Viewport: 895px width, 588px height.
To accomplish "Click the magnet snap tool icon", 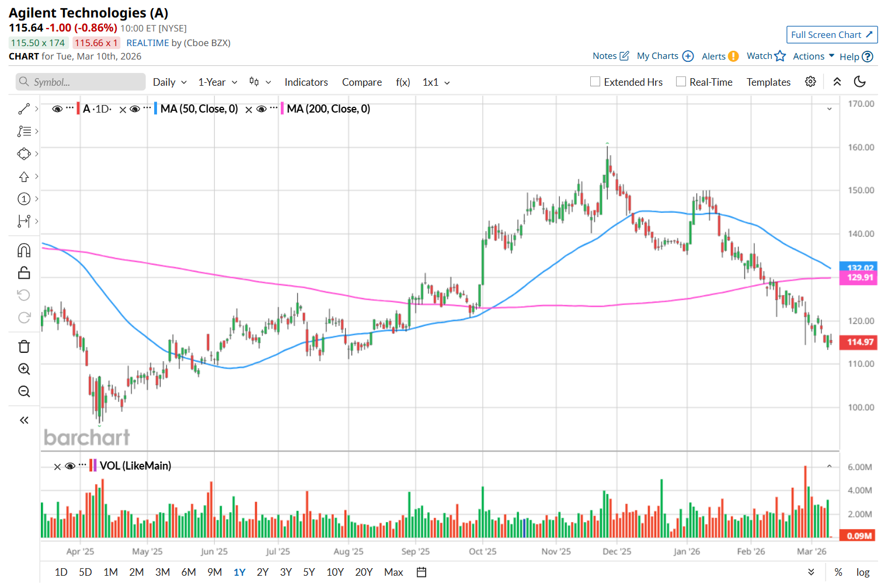I will coord(24,250).
